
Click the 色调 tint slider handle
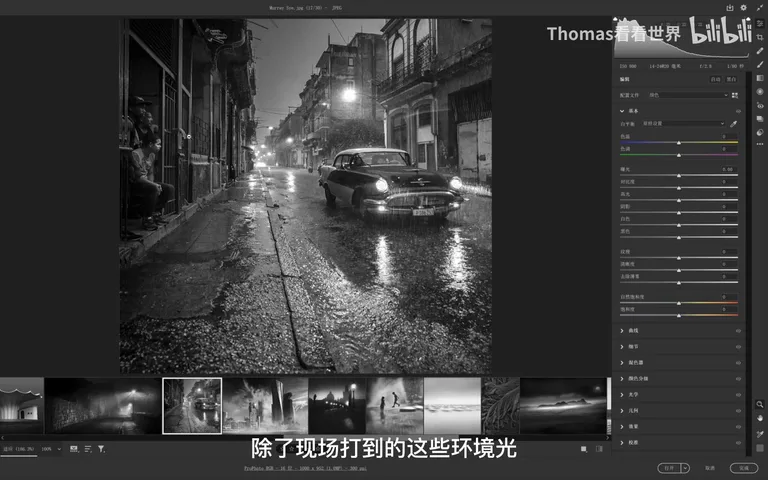pos(679,155)
